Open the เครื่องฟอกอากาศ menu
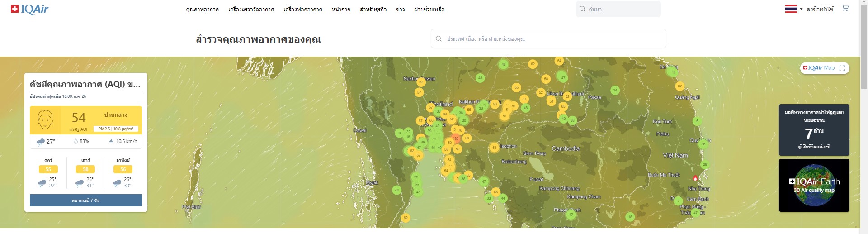The image size is (868, 234). point(302,10)
